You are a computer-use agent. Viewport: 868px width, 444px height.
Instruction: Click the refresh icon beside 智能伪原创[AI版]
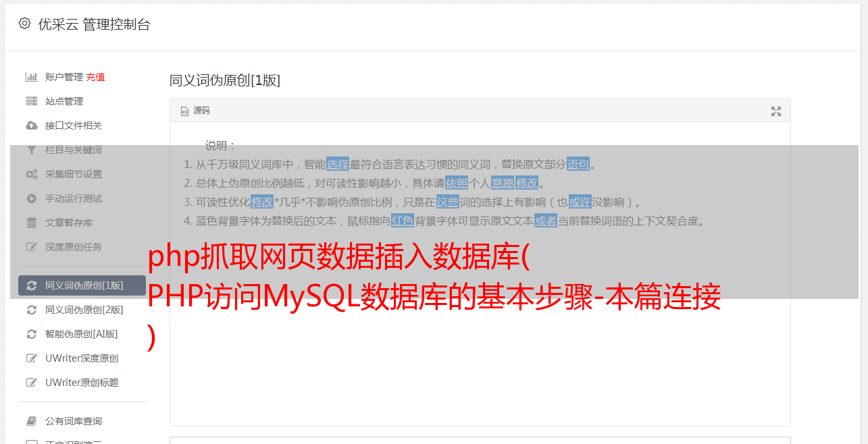pyautogui.click(x=31, y=334)
